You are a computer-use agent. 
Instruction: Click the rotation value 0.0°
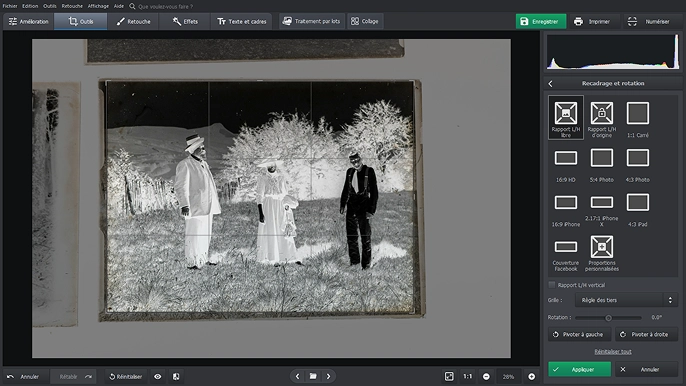(x=656, y=317)
